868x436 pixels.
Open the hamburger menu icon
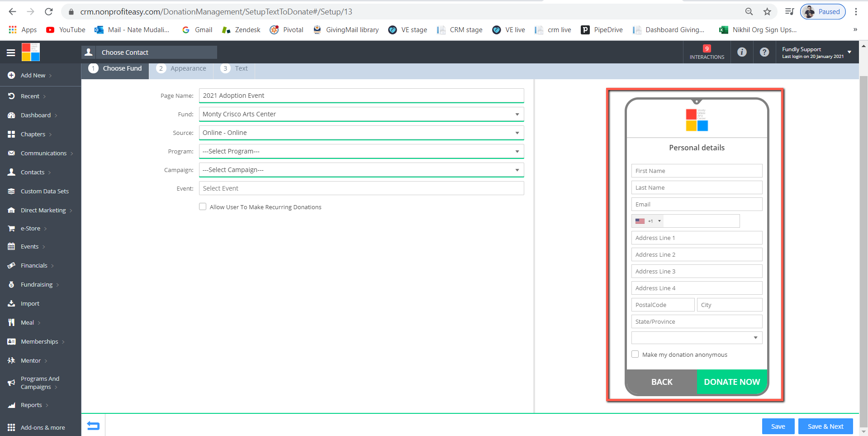(11, 53)
